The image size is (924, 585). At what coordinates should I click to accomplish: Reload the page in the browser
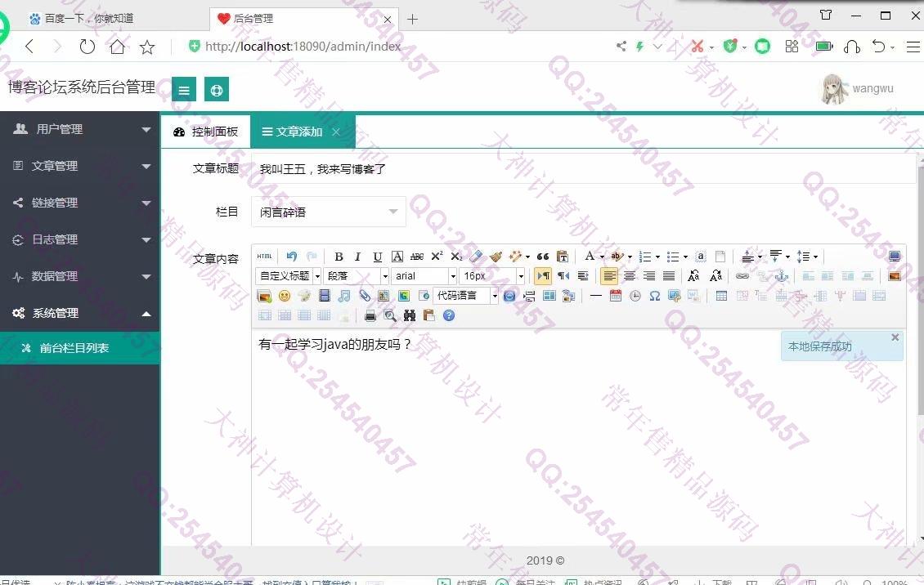point(87,47)
